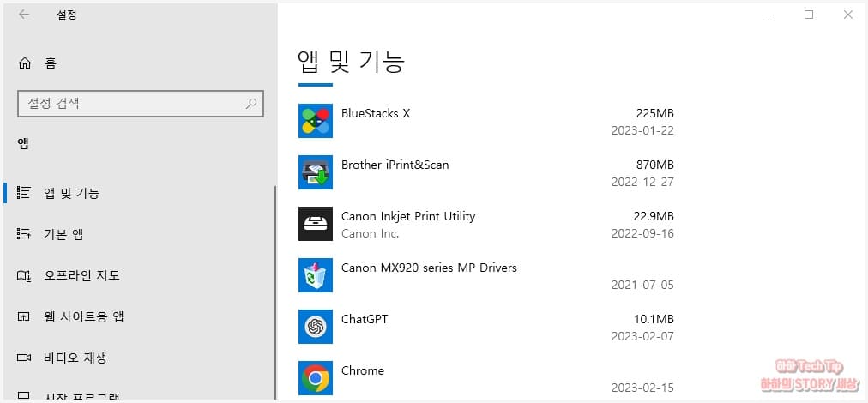Click the Canon MX920 MP Drivers icon
Image resolution: width=868 pixels, height=403 pixels.
[316, 275]
